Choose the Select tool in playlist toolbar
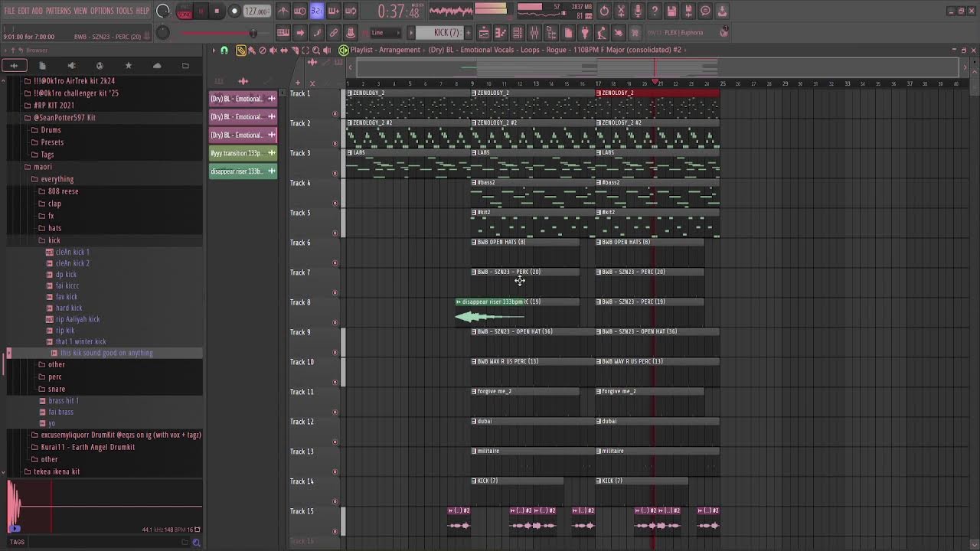Screen dimensions: 980x551 [305, 51]
